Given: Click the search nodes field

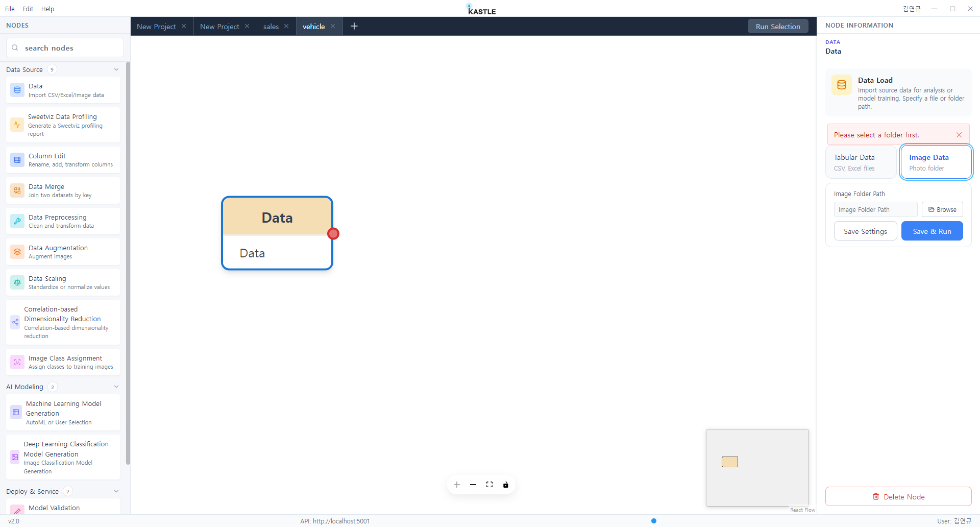Looking at the screenshot, I should click(65, 47).
